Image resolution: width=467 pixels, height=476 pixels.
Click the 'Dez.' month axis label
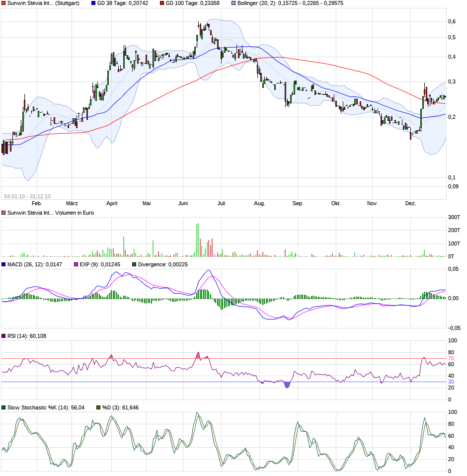point(410,203)
